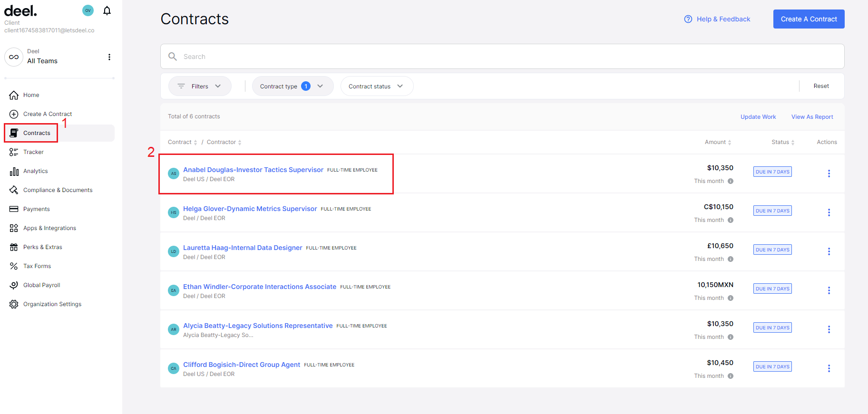Click the Perks & Extras gift icon
Image resolution: width=868 pixels, height=414 pixels.
point(14,247)
